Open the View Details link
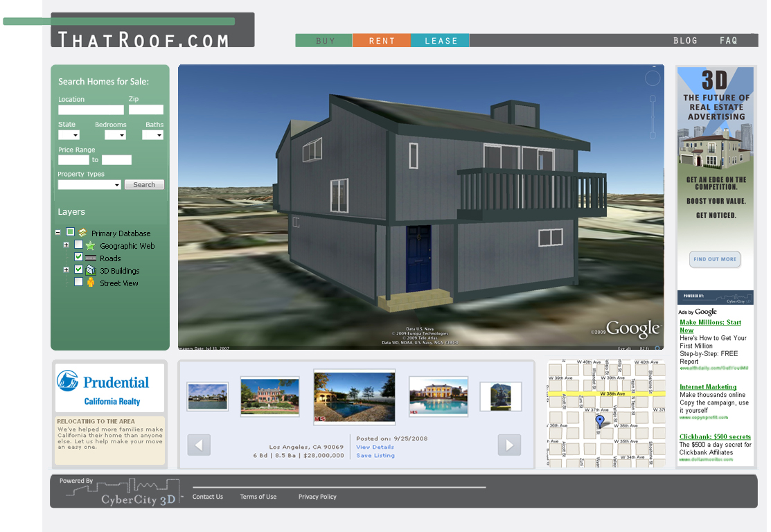771x532 pixels. tap(375, 447)
